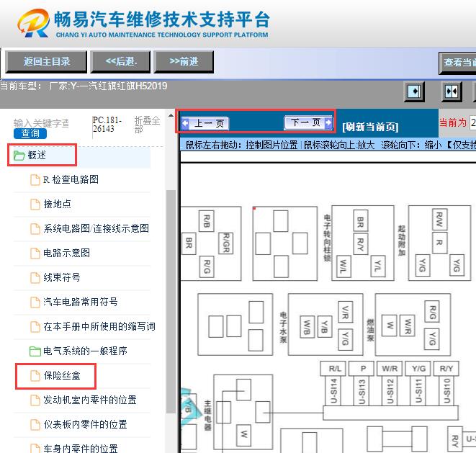Click the page icon beside 电路示意图
The width and height of the screenshot is (476, 453).
(x=35, y=254)
